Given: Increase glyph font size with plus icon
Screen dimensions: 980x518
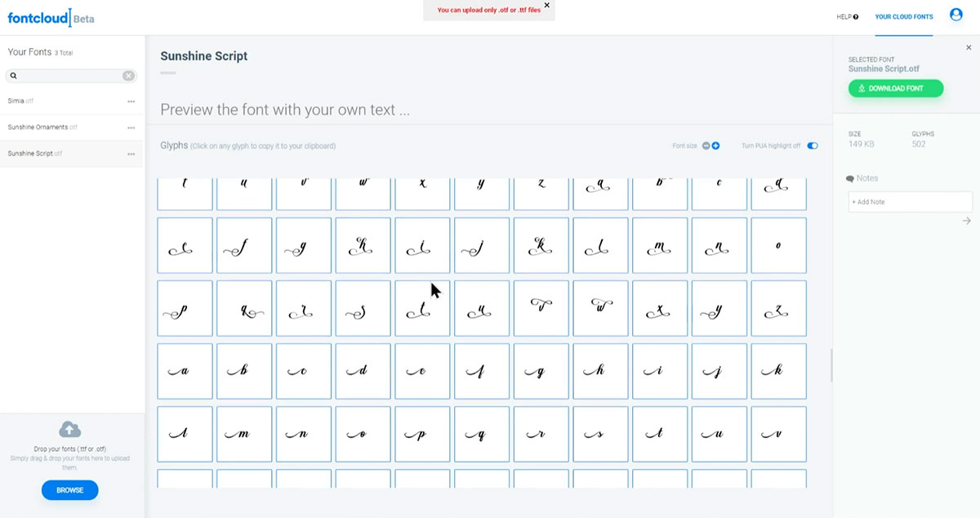Looking at the screenshot, I should tap(715, 145).
